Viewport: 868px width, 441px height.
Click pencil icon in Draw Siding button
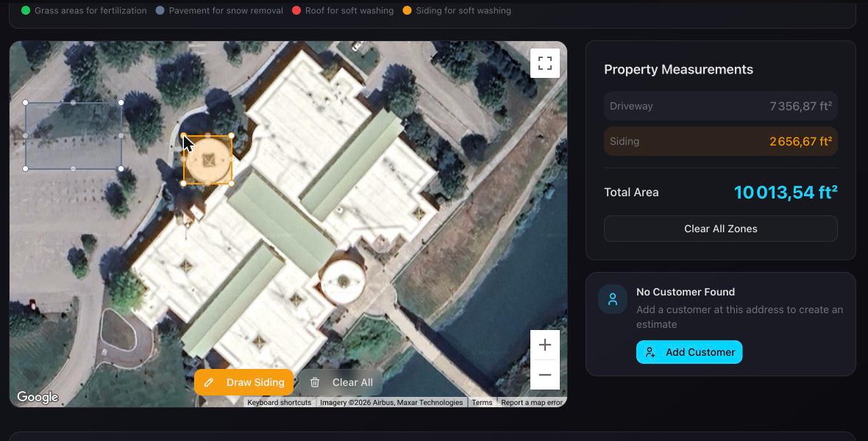[x=209, y=382]
